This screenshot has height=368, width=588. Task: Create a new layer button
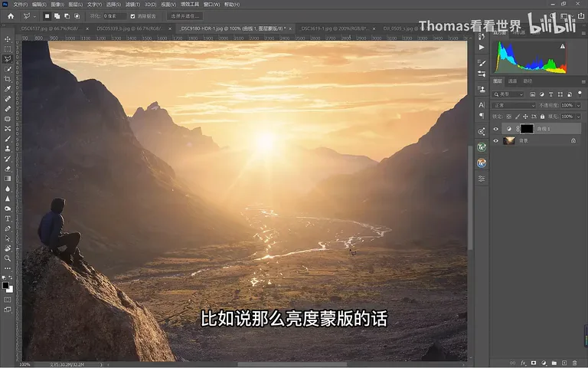[564, 363]
